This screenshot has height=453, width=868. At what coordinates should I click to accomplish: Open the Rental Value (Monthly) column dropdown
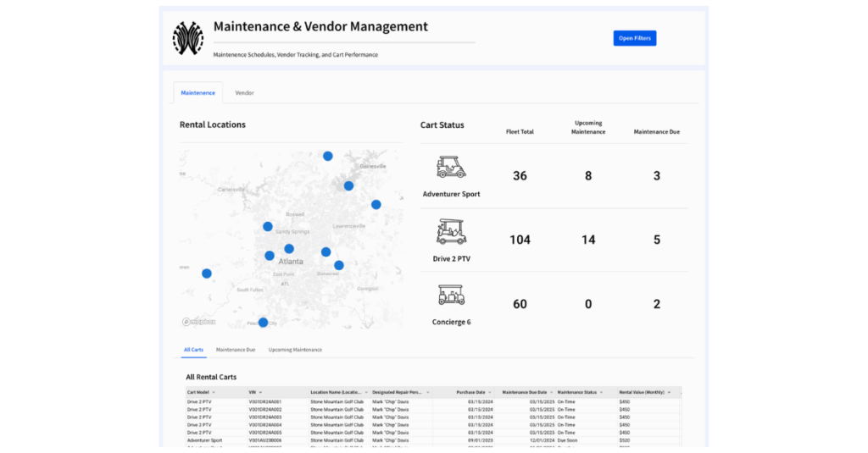[x=669, y=392]
